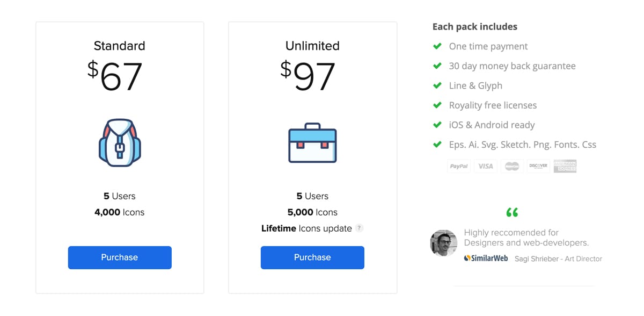Click the American Express card icon
The height and width of the screenshot is (316, 644).
point(565,166)
